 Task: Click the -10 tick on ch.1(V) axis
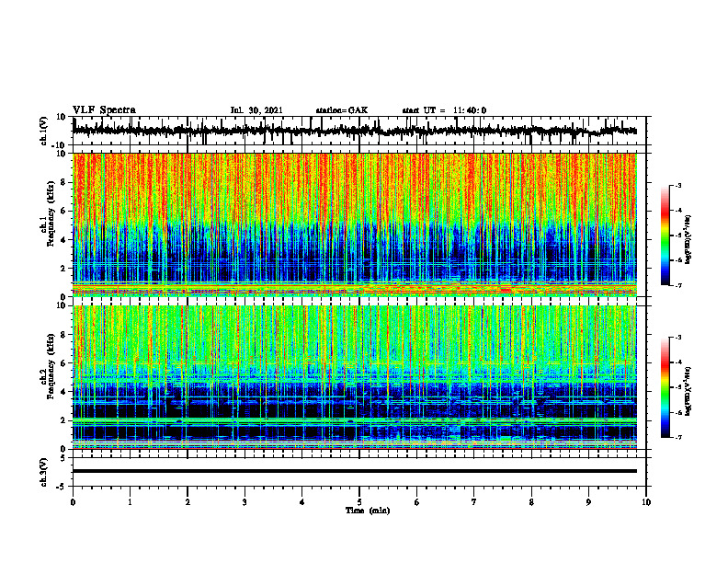click(x=59, y=145)
